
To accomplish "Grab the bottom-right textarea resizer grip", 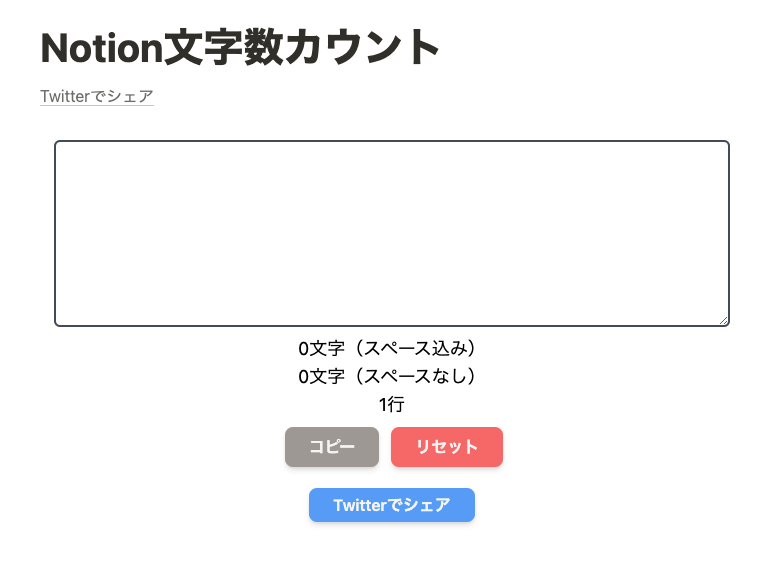I will [724, 321].
